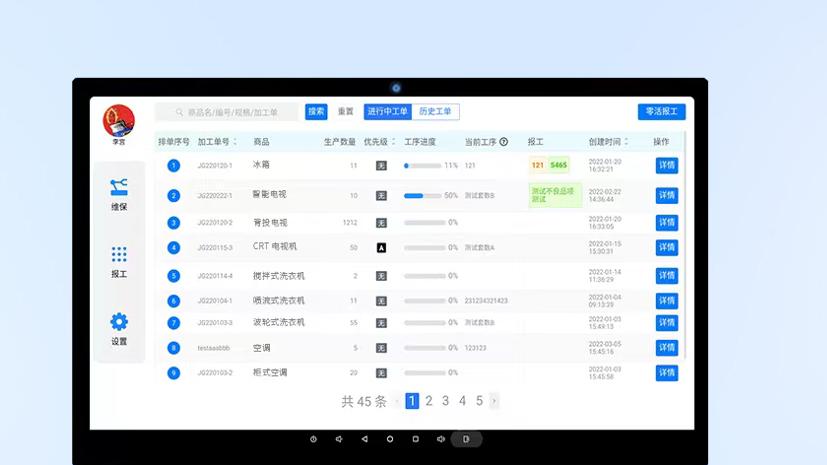This screenshot has width=827, height=465.
Task: Click the A priority badge for CRT电视机
Action: click(381, 248)
